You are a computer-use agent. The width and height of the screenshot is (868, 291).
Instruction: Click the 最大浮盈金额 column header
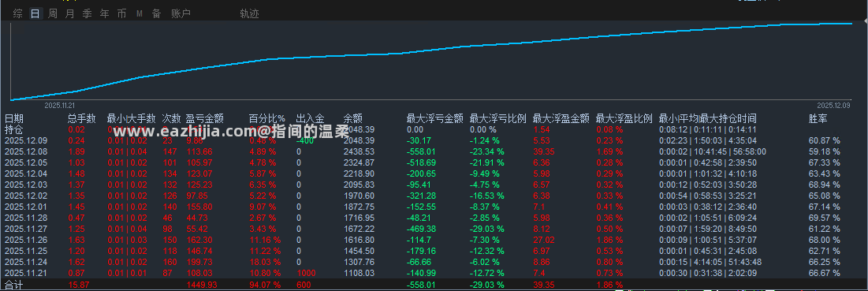point(561,118)
